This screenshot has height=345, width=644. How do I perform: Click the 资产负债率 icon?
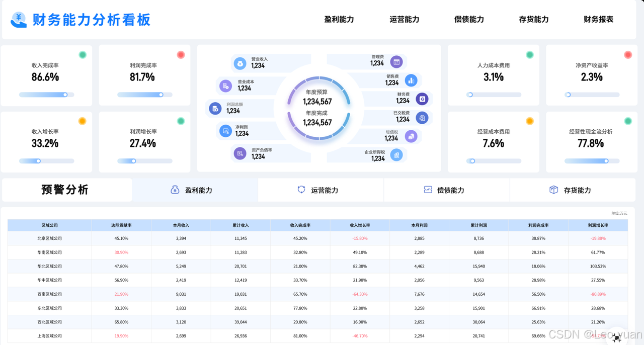[240, 153]
